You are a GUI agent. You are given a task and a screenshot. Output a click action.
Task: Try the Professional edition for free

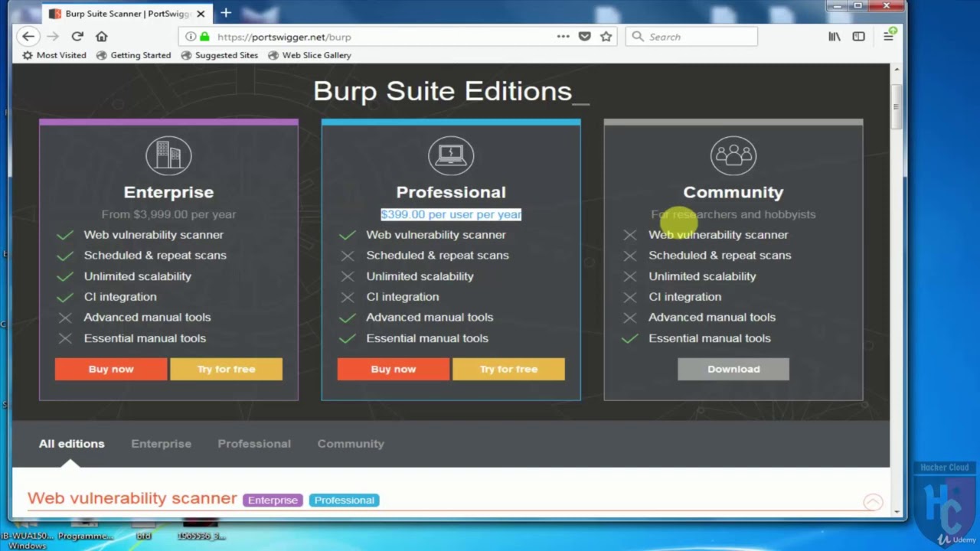[x=508, y=369]
